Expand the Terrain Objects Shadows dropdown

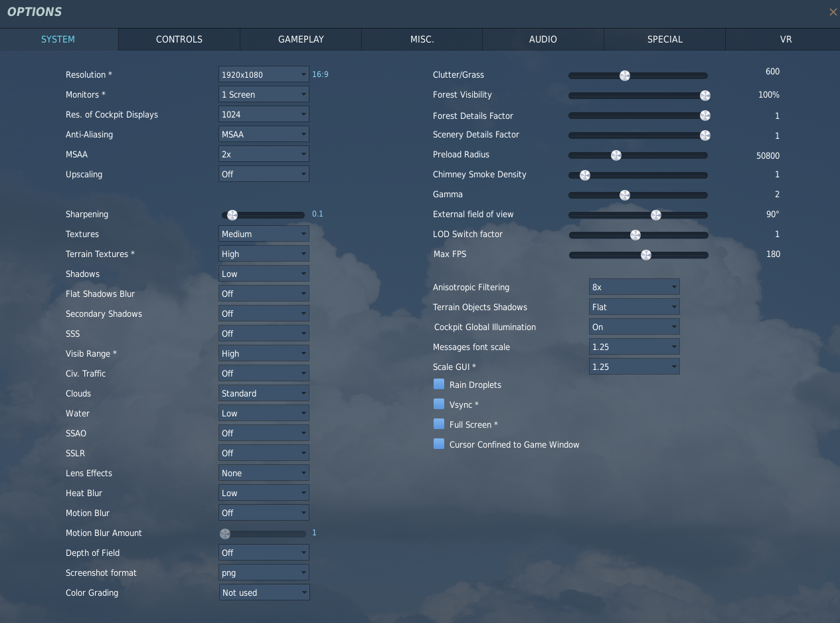pyautogui.click(x=634, y=307)
